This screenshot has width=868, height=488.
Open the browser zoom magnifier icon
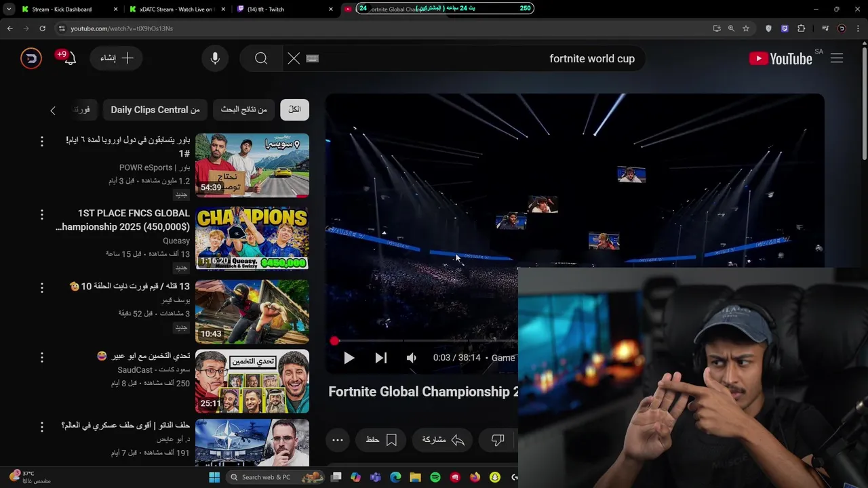pos(731,28)
